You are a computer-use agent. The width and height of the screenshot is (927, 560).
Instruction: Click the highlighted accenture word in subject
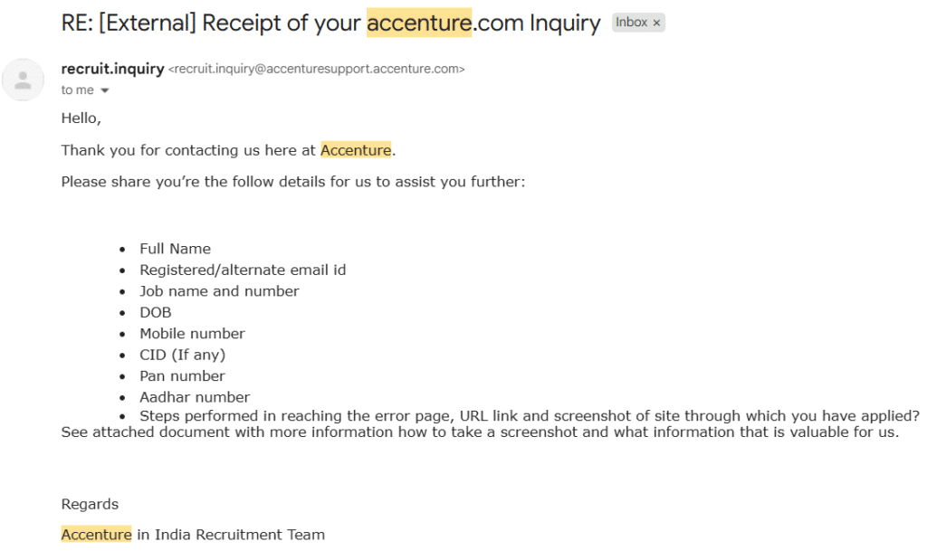[419, 23]
